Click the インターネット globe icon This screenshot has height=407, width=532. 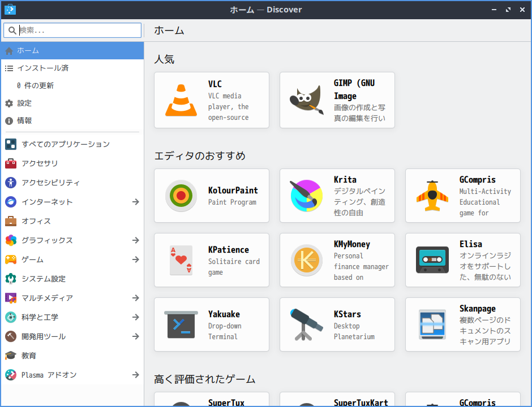coord(11,202)
